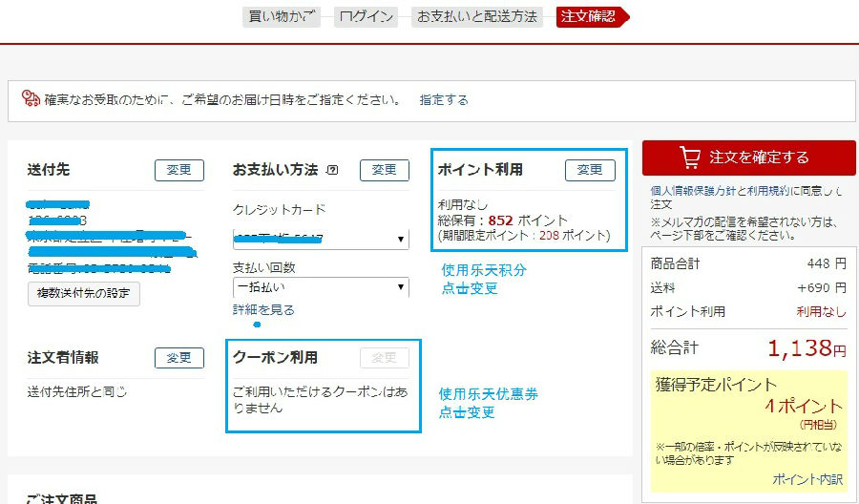Image resolution: width=859 pixels, height=504 pixels.
Task: Select the ログイン step in progress bar
Action: tap(367, 17)
